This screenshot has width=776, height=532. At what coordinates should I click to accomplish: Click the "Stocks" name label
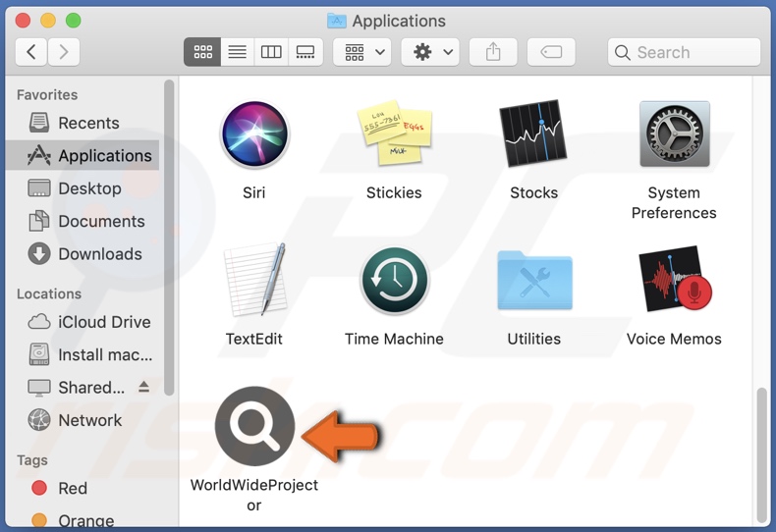point(534,192)
